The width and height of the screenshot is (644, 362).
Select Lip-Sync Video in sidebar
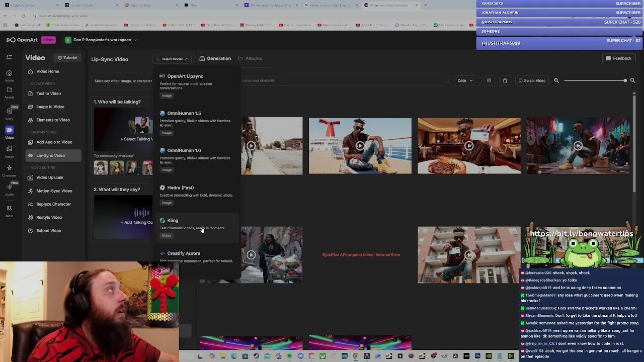[x=53, y=155]
